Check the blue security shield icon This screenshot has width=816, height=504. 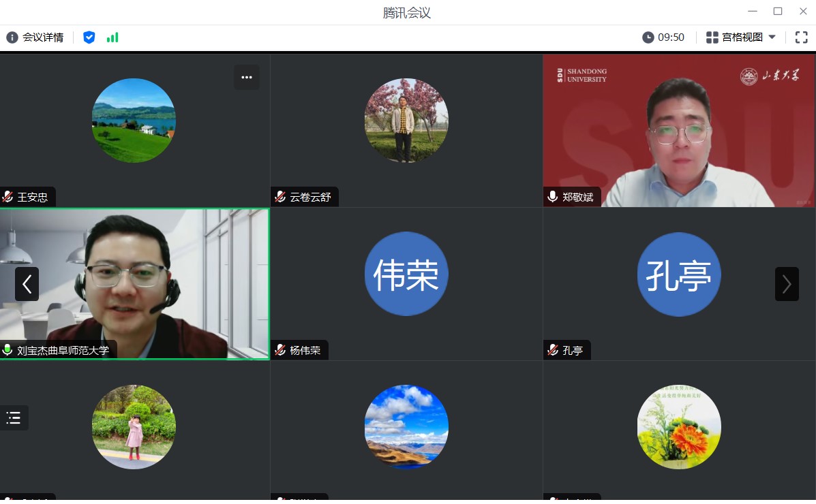coord(89,37)
